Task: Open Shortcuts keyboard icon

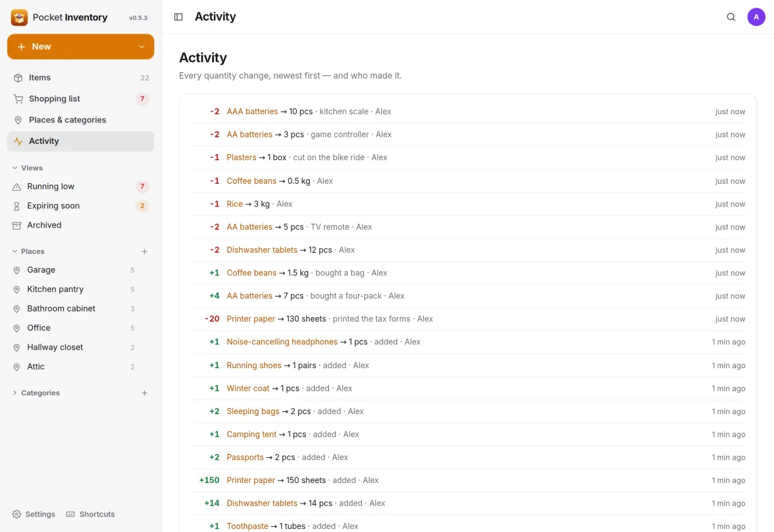Action: click(x=71, y=514)
